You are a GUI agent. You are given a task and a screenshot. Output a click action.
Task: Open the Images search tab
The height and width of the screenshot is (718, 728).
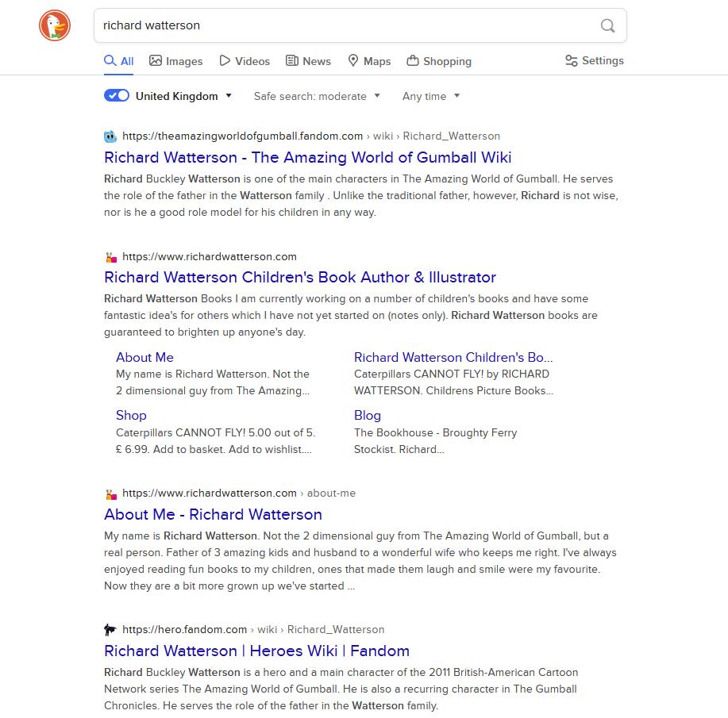click(x=175, y=61)
